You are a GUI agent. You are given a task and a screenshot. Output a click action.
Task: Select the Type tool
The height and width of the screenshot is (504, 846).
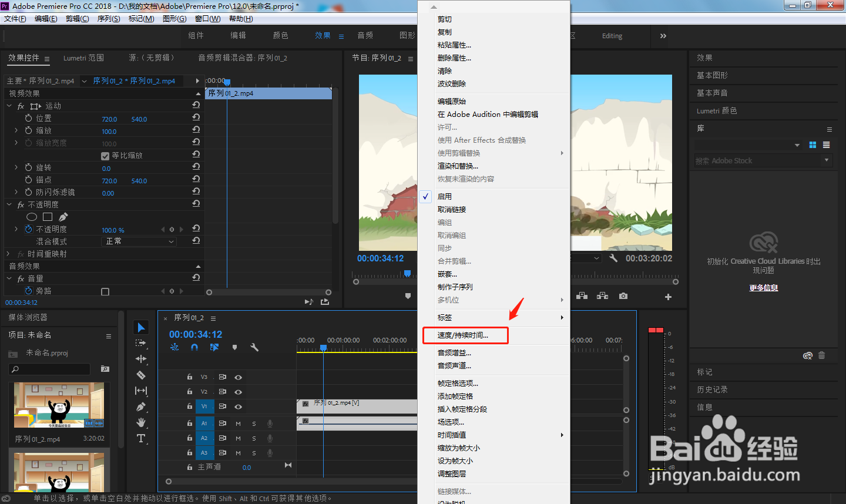[141, 438]
